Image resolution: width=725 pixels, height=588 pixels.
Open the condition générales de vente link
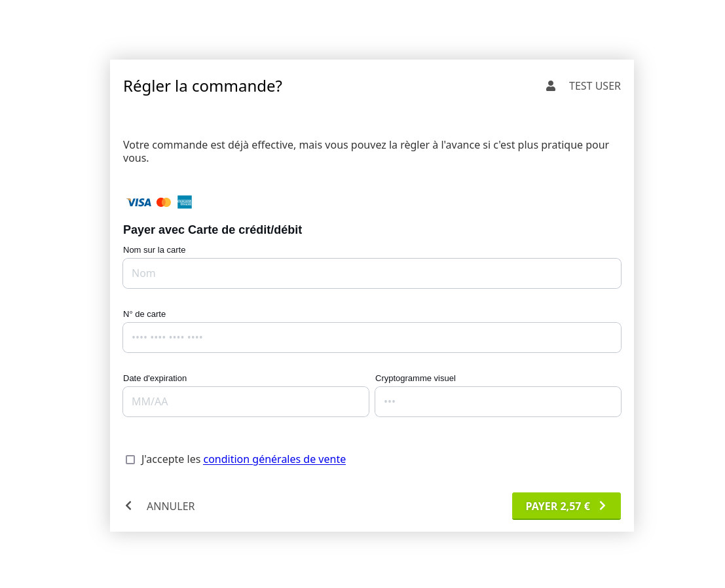click(x=274, y=460)
